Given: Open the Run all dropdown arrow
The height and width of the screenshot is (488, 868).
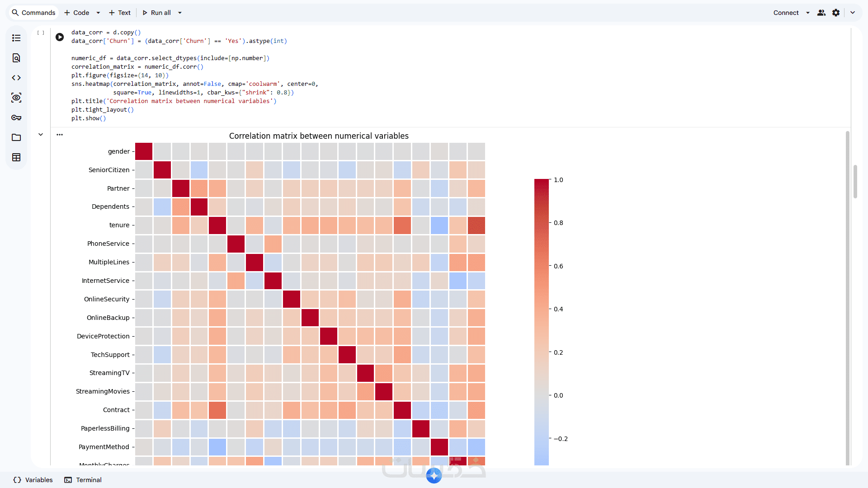Looking at the screenshot, I should click(180, 13).
